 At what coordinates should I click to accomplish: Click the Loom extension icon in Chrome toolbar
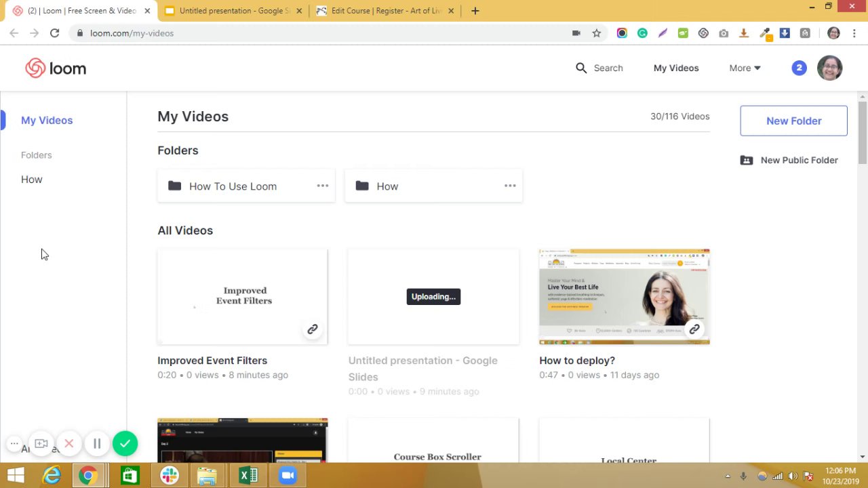click(703, 33)
